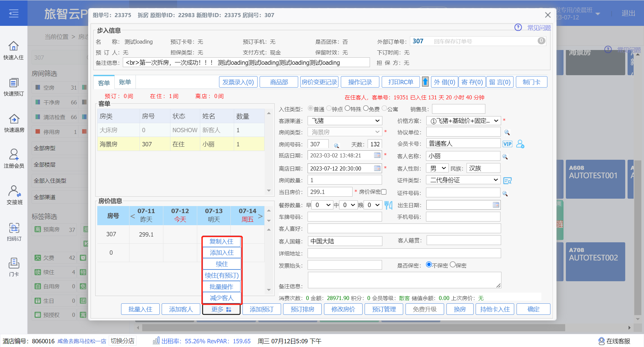Open the 客源渠道 dropdown showing 飞猪
Viewport: 644px width, 347px height.
tap(345, 121)
